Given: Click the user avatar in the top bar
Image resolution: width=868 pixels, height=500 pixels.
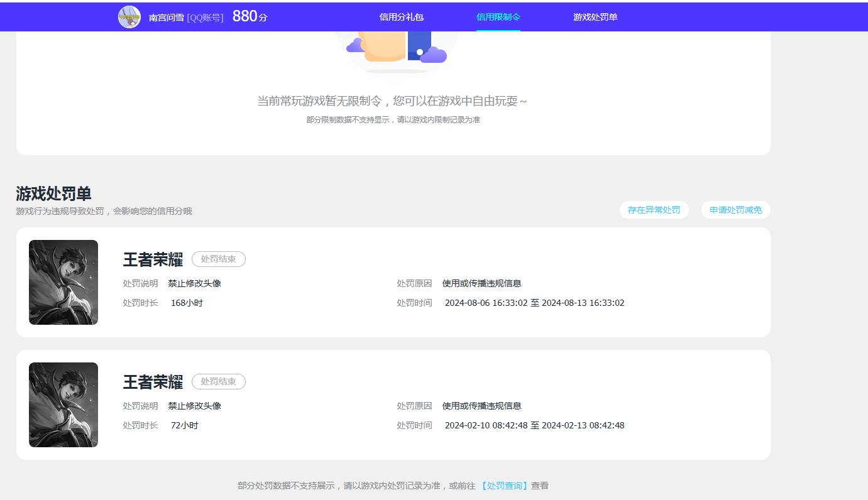Looking at the screenshot, I should coord(129,16).
